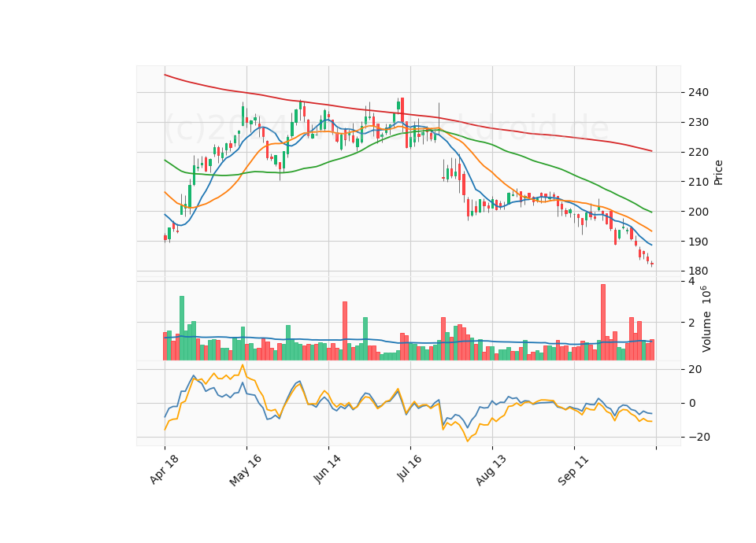Click the 220 price axis value
756x543 pixels.
[699, 152]
